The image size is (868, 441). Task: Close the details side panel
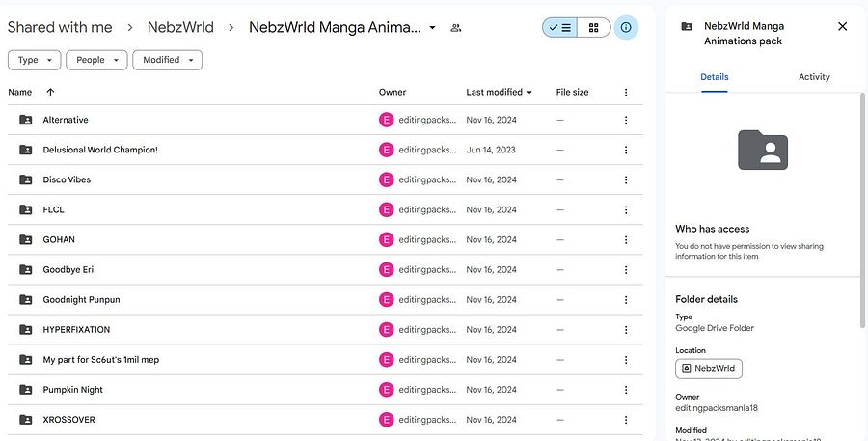842,26
